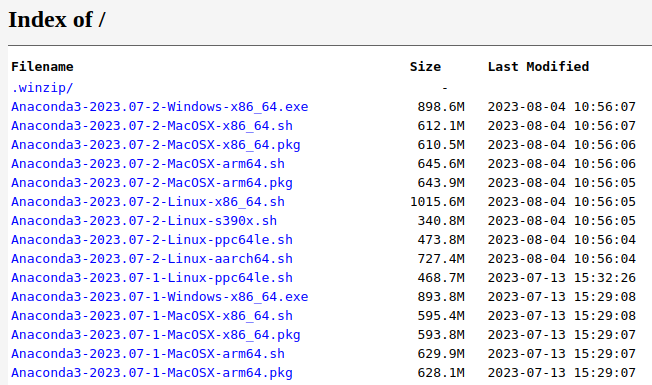
Task: Select the 628.1M size value
Action: click(x=441, y=373)
